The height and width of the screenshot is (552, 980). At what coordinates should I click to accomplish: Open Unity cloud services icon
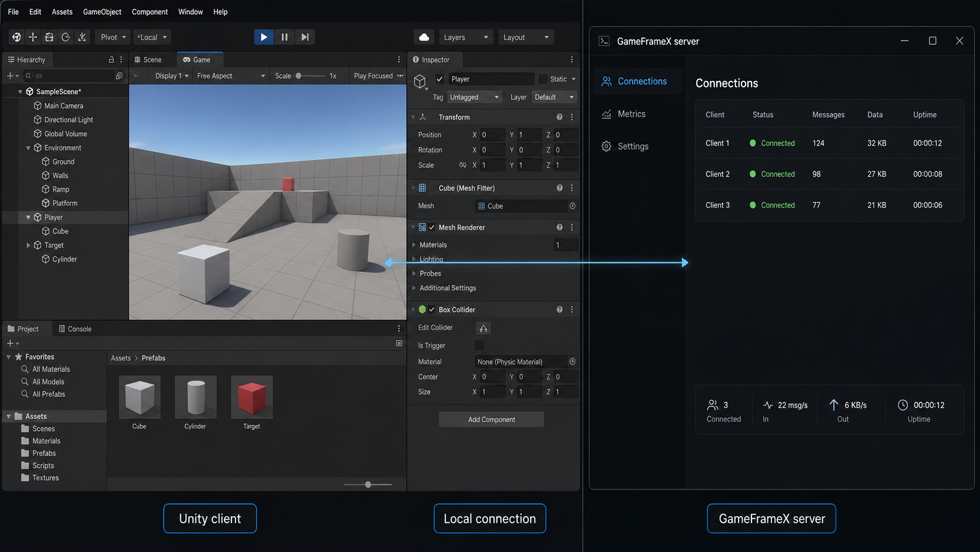coord(424,37)
